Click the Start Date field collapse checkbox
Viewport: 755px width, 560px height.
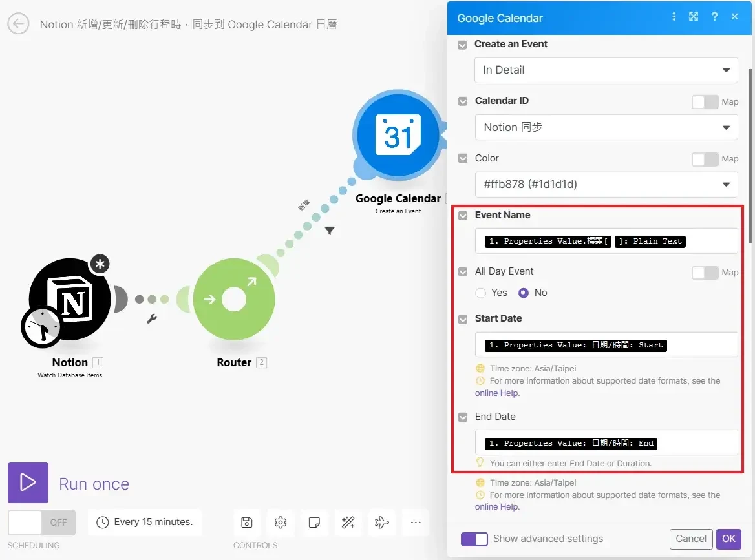(x=463, y=320)
